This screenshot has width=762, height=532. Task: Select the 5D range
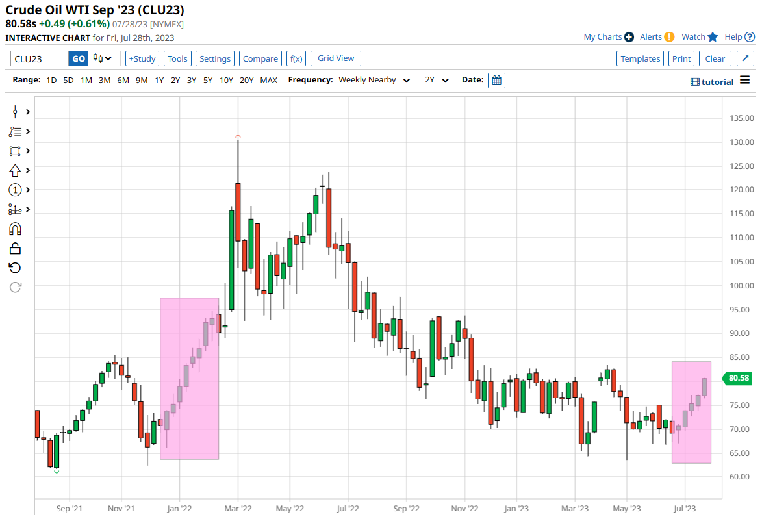pos(68,80)
